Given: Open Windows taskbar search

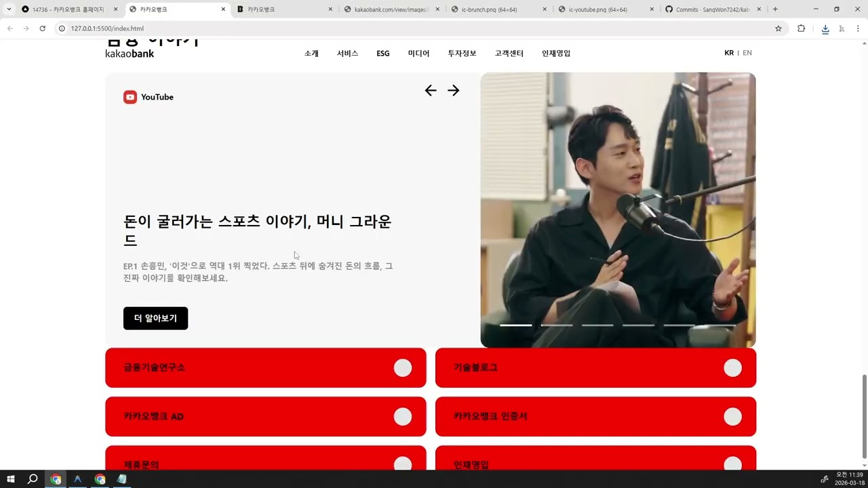Looking at the screenshot, I should click(x=33, y=479).
